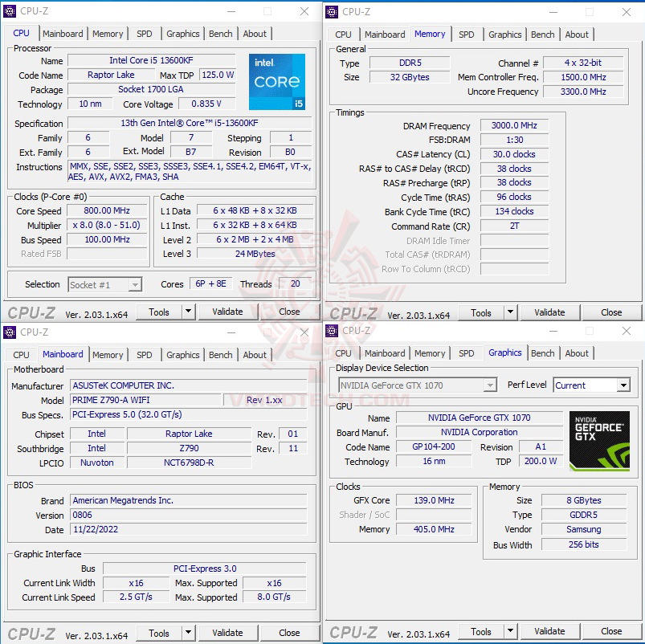Viewport: 645px width, 644px height.
Task: Click the Validate button in the CPU window
Action: pyautogui.click(x=228, y=312)
